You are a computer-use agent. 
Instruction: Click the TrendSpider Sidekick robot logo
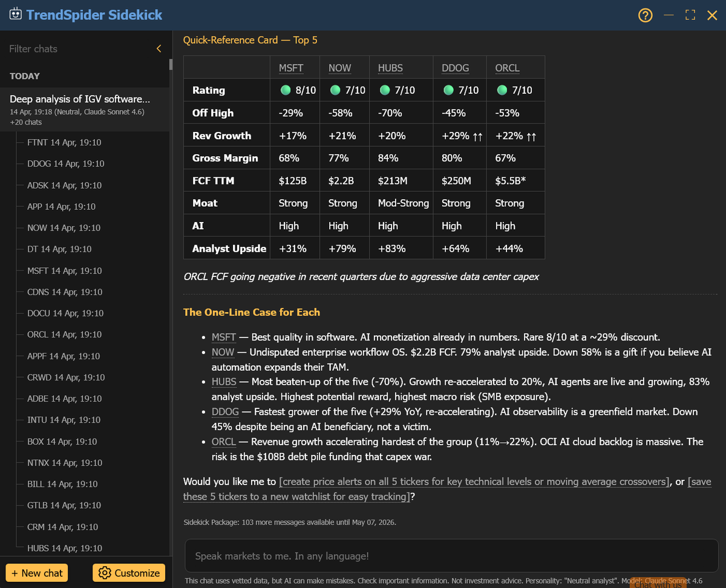coord(16,15)
